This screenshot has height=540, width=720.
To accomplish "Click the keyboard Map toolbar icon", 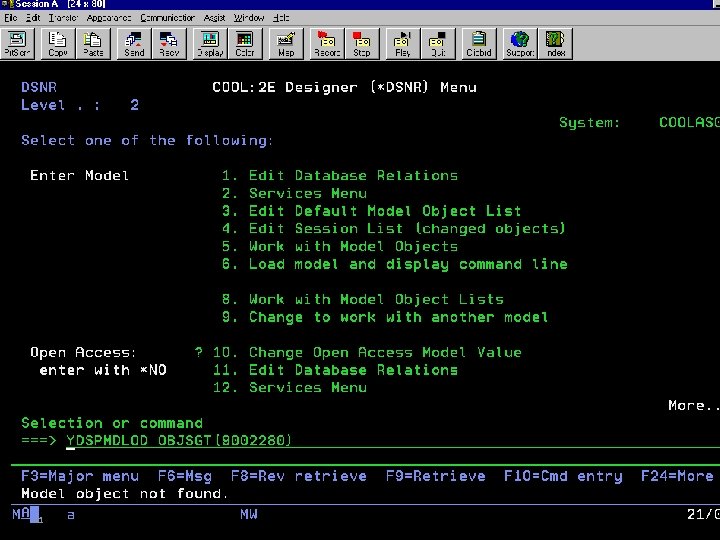I will [286, 44].
